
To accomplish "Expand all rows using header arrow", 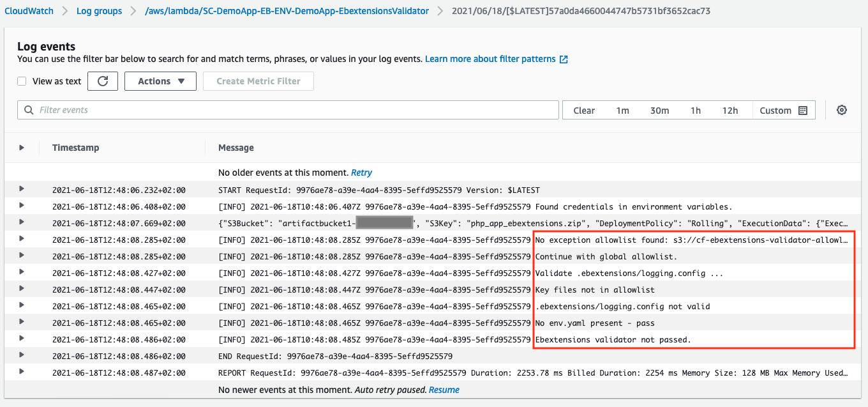I will (x=22, y=148).
